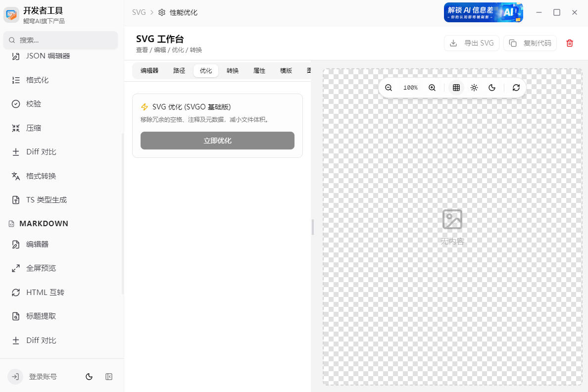This screenshot has height=392, width=588.
Task: Collapse the left sidebar
Action: pos(108,377)
